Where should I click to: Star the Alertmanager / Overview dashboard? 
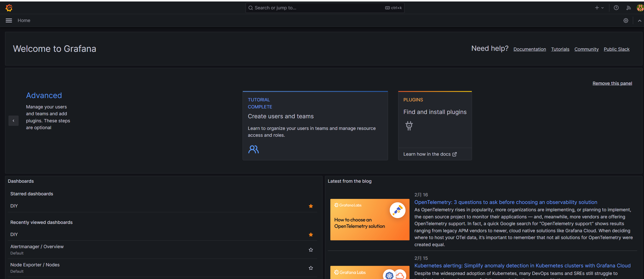(311, 250)
